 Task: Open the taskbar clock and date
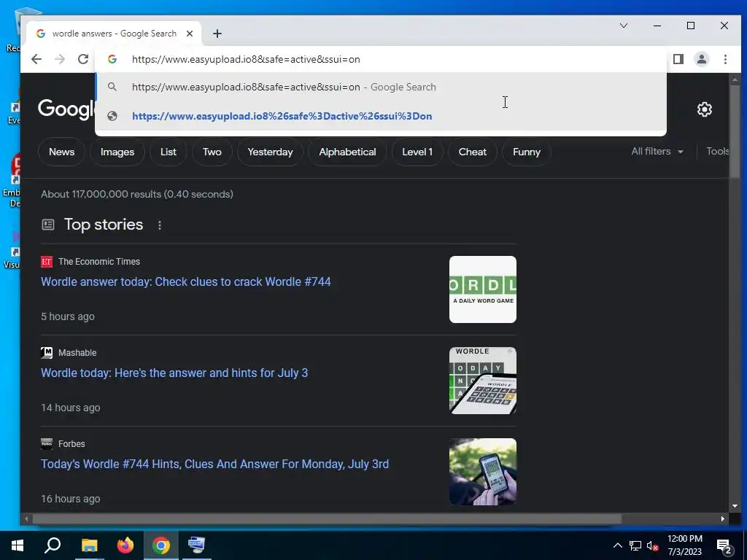click(685, 545)
